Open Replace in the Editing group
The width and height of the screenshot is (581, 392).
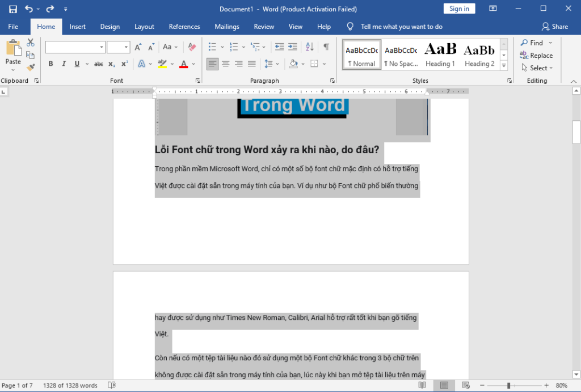point(536,55)
